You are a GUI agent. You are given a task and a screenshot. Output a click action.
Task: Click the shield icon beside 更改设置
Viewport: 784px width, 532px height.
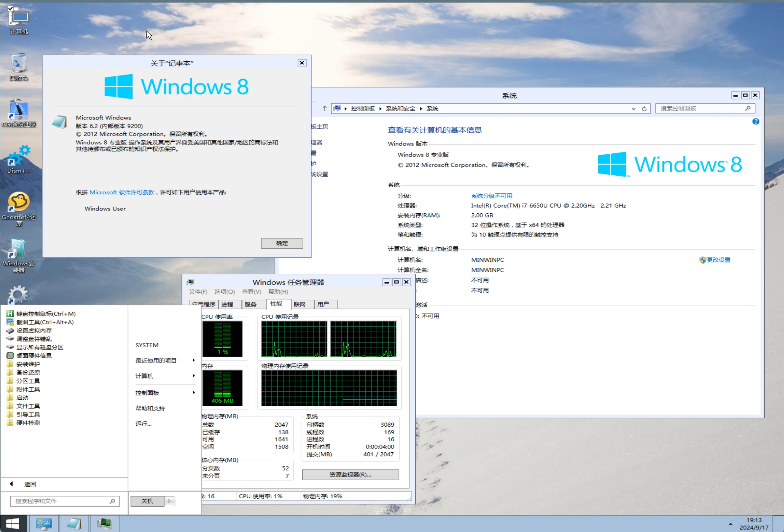click(703, 260)
